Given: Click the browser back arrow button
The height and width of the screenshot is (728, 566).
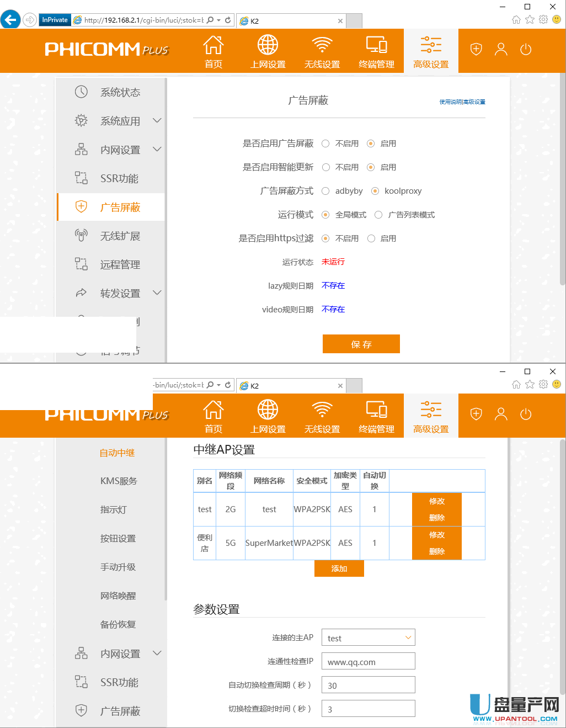Looking at the screenshot, I should tap(10, 20).
